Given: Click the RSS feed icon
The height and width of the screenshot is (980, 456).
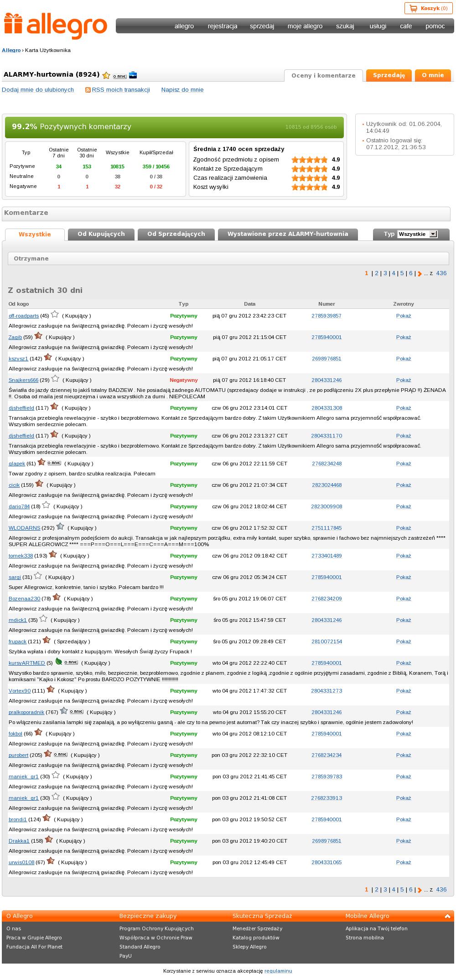Looking at the screenshot, I should pyautogui.click(x=88, y=90).
